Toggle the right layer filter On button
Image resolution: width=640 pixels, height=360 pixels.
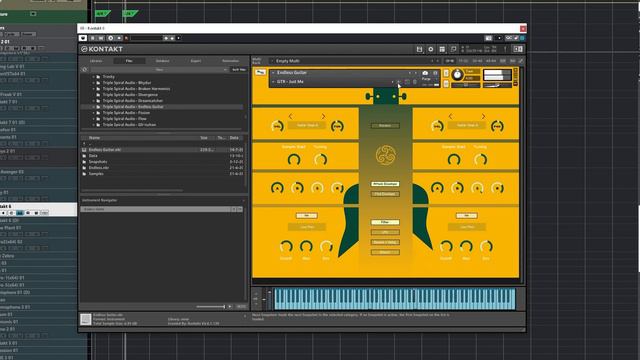coord(467,216)
